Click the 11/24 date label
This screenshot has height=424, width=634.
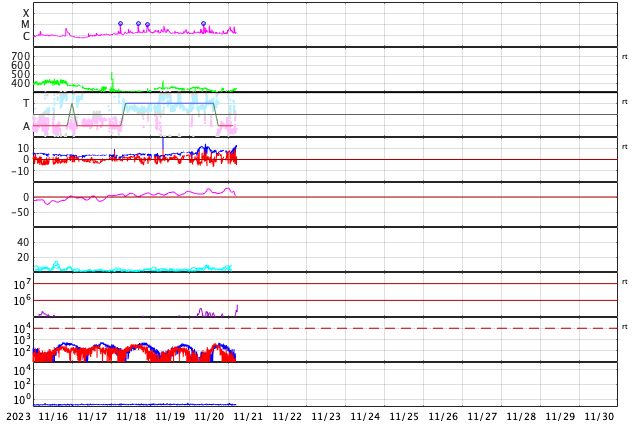coord(365,417)
